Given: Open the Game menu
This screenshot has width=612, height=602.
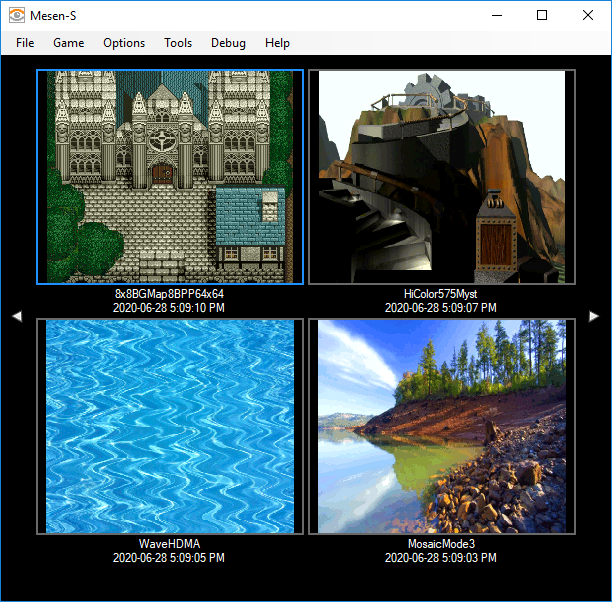Looking at the screenshot, I should coord(69,43).
